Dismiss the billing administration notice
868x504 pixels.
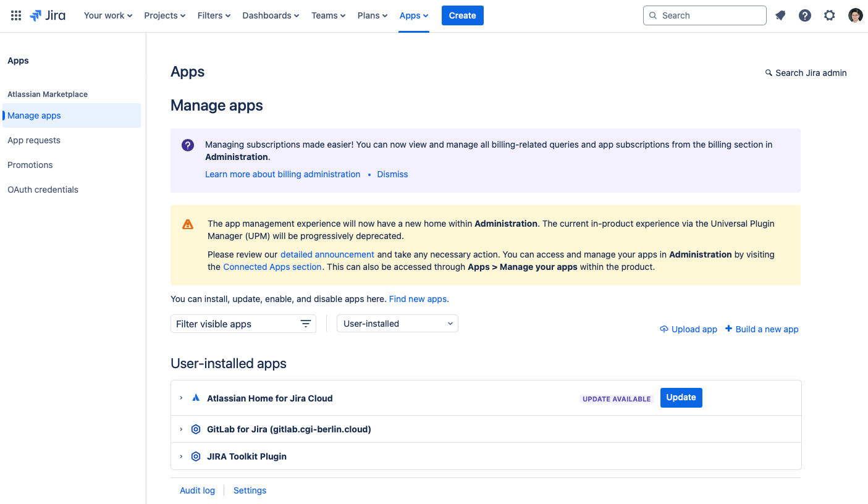[x=392, y=174]
